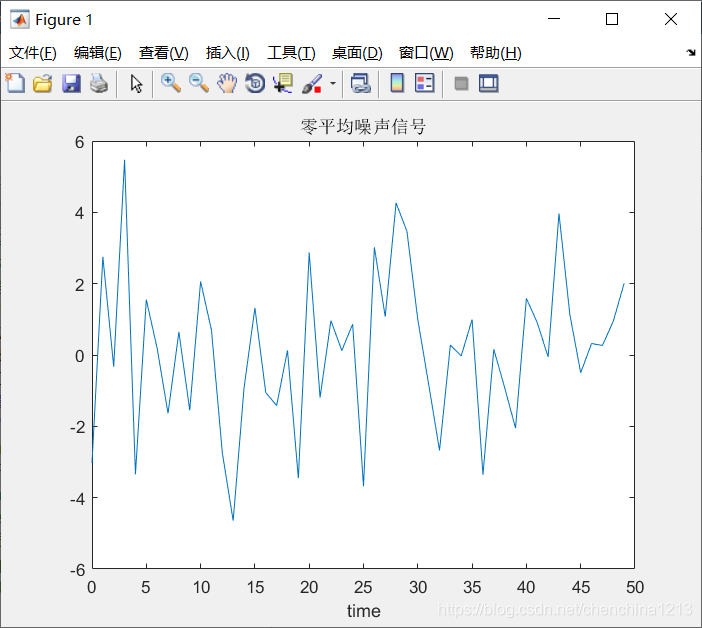Open the 窗口(W) menu
702x628 pixels.
426,53
